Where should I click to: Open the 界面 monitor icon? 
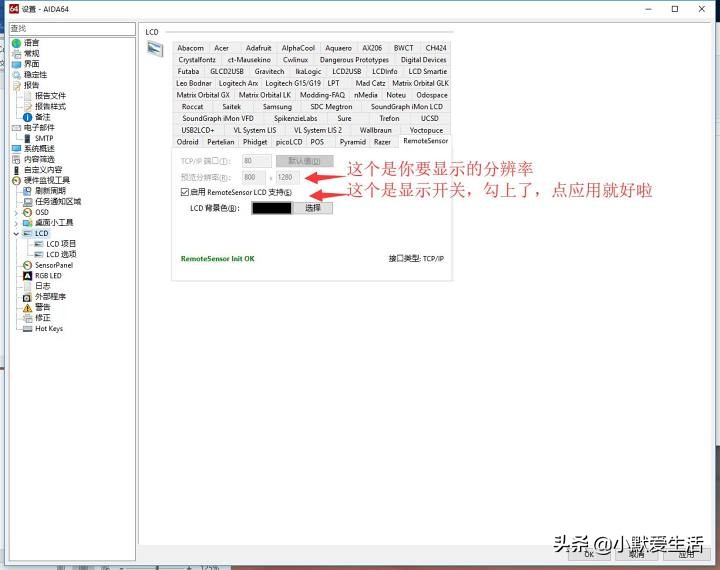tap(17, 64)
